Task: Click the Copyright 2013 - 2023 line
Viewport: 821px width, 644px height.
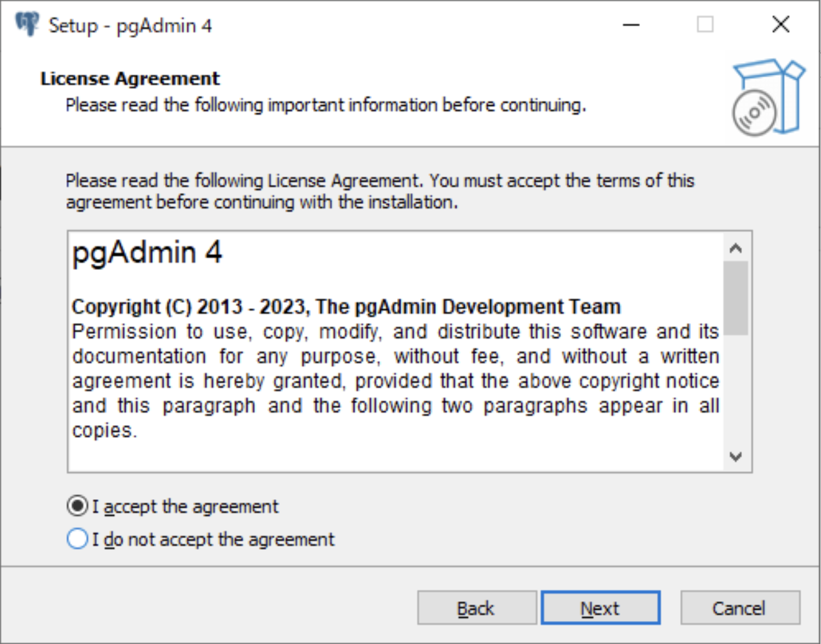Action: click(x=346, y=307)
